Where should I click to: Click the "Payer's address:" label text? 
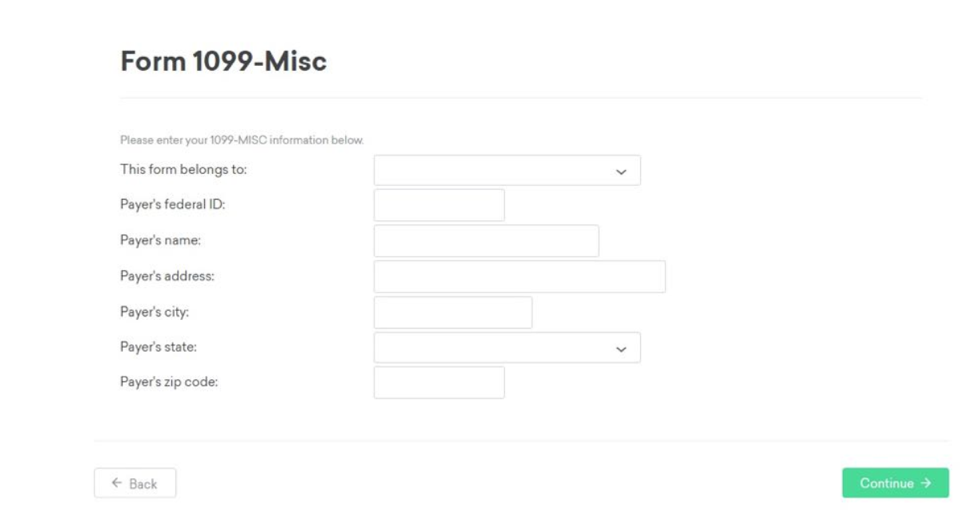tap(167, 276)
